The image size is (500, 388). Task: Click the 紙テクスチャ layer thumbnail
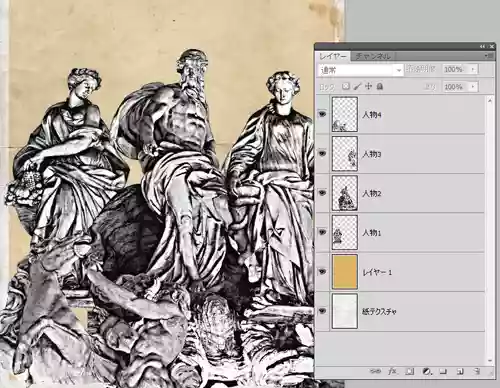(x=345, y=311)
